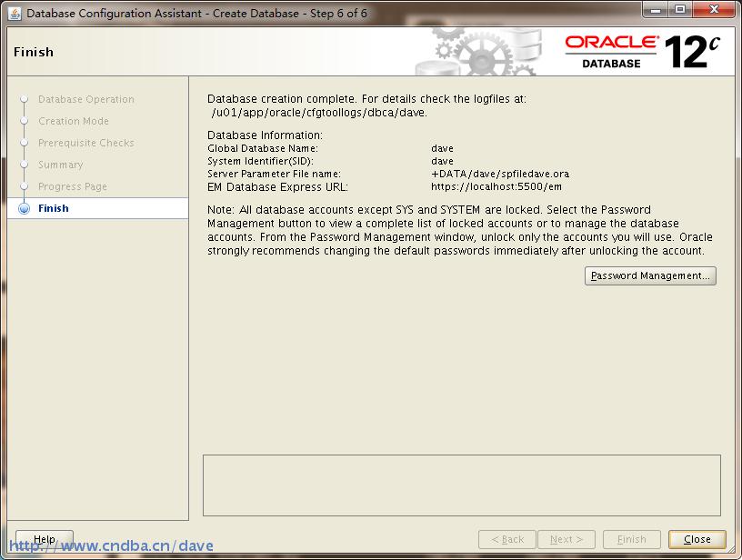The height and width of the screenshot is (560, 742).
Task: Click the spfile path +DATA/dave/spfiledave.ora
Action: click(x=500, y=174)
